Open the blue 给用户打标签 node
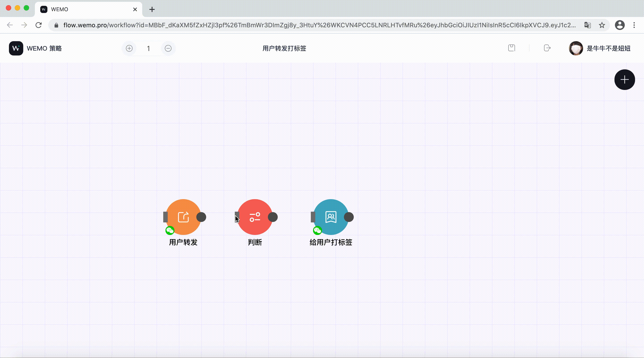This screenshot has height=358, width=644. pyautogui.click(x=331, y=217)
